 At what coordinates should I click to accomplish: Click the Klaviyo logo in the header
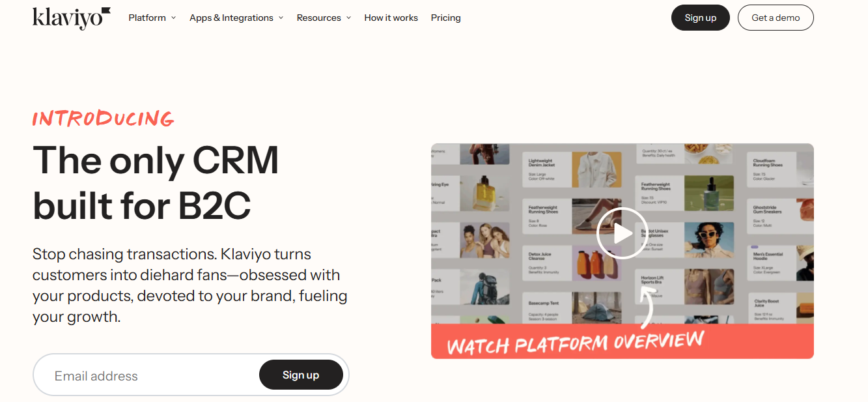(72, 18)
